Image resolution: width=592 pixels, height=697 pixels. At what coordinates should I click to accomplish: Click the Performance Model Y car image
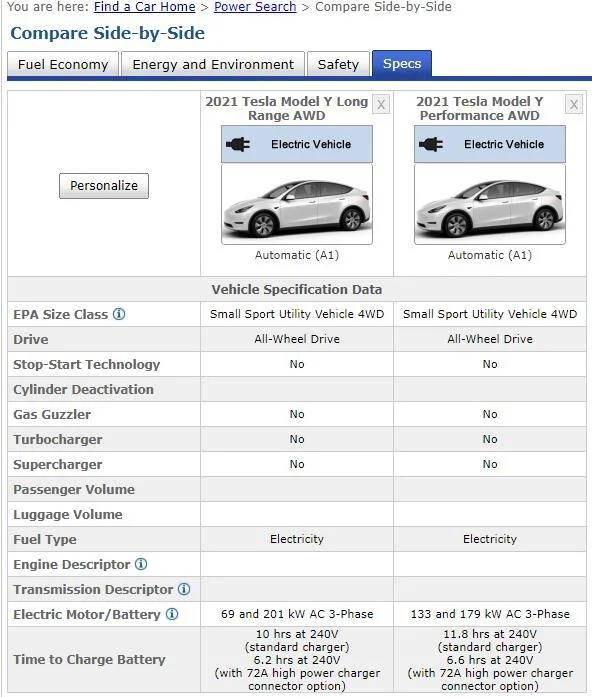coord(490,204)
